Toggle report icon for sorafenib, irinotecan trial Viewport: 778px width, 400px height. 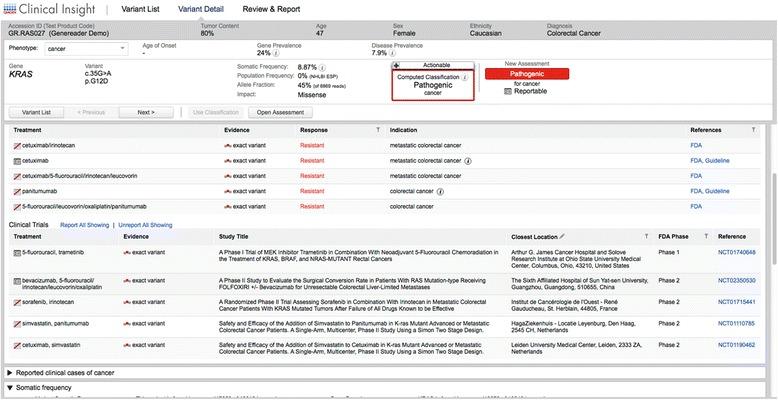pos(17,302)
